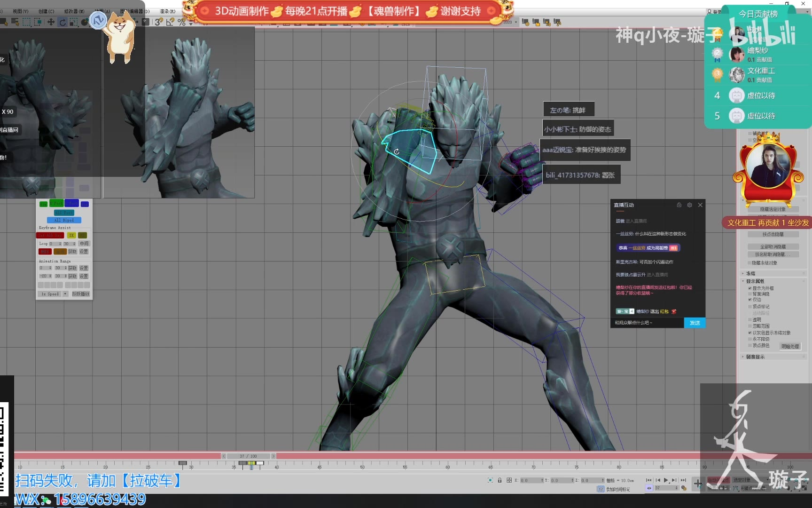
Task: Click the 全部取消隐藏 button
Action: [x=773, y=247]
